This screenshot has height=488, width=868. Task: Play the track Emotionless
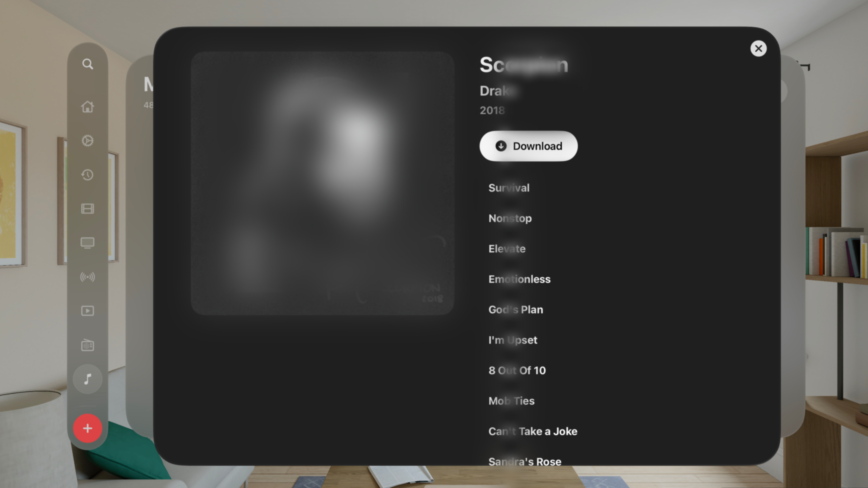[519, 279]
